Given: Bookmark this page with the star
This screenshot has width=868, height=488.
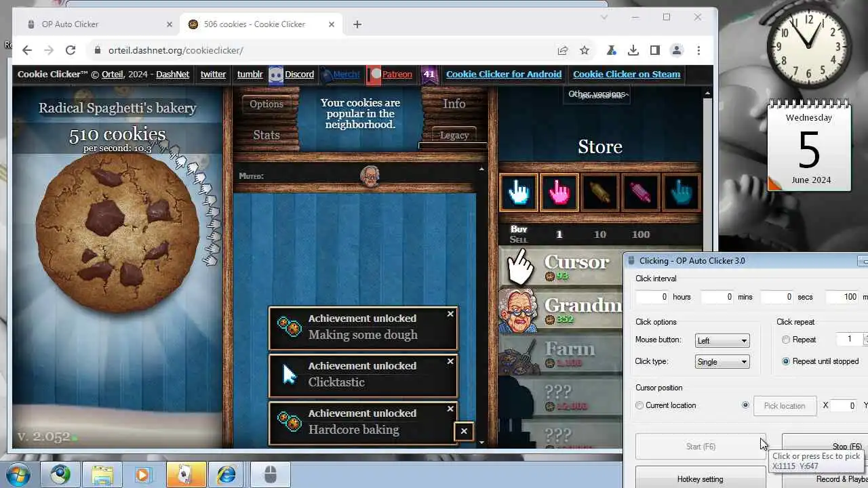Looking at the screenshot, I should (x=585, y=50).
